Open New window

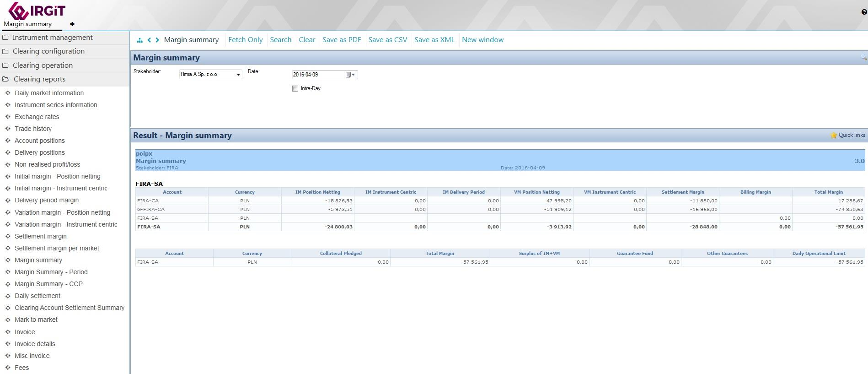point(483,40)
